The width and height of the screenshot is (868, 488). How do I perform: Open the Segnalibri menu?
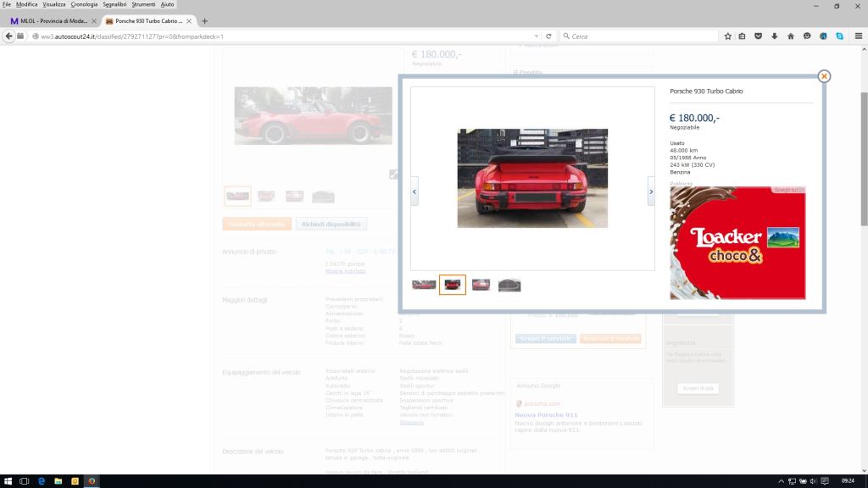point(114,4)
